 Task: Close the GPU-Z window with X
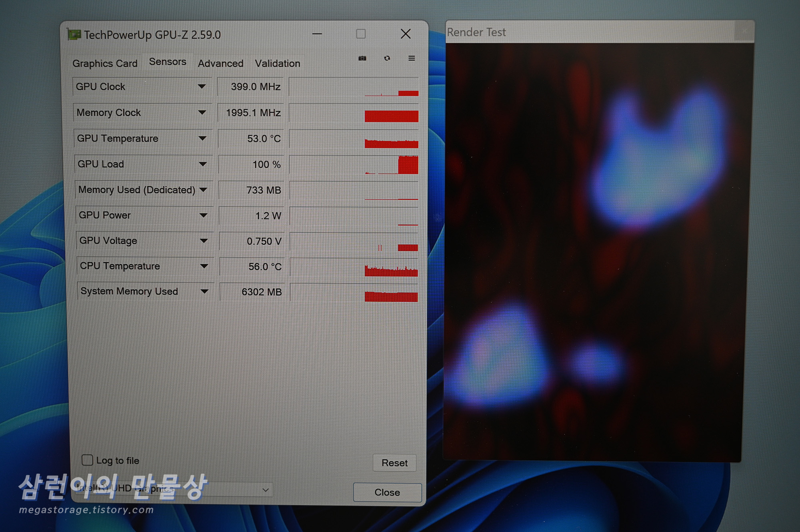click(x=406, y=34)
